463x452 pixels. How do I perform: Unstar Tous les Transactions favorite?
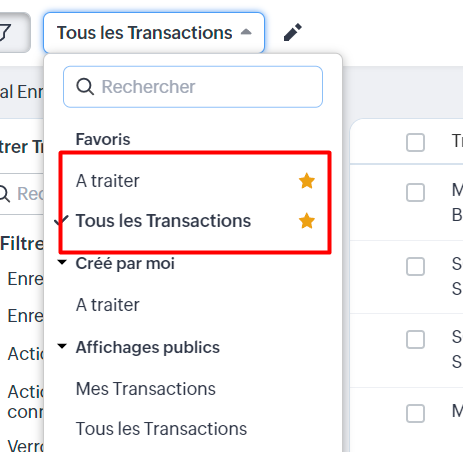[307, 221]
